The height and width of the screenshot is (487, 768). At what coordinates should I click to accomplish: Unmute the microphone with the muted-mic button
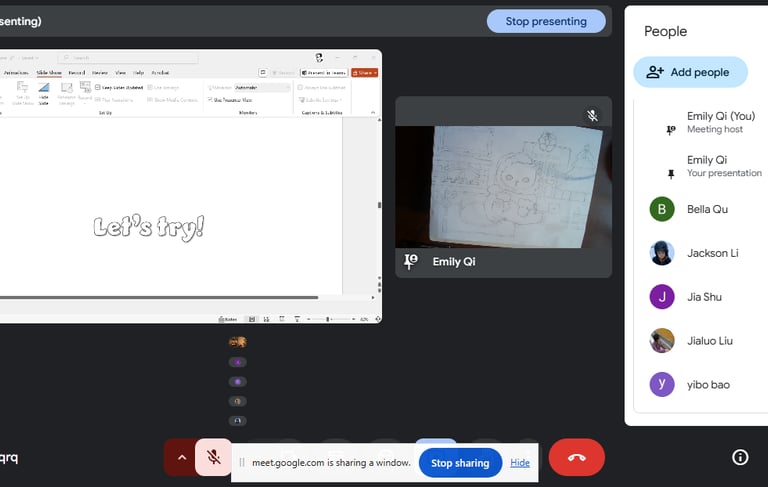[214, 457]
